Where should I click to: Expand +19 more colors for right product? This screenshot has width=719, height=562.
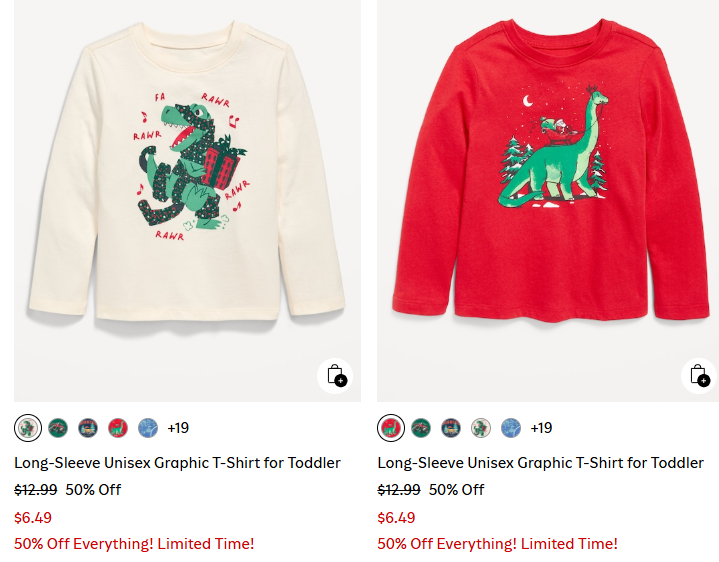point(541,428)
